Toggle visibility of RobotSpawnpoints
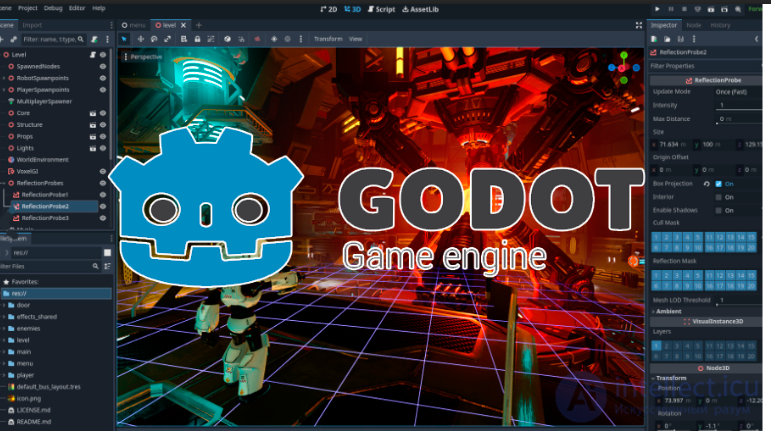Screen dimensions: 771x431 pyautogui.click(x=103, y=78)
